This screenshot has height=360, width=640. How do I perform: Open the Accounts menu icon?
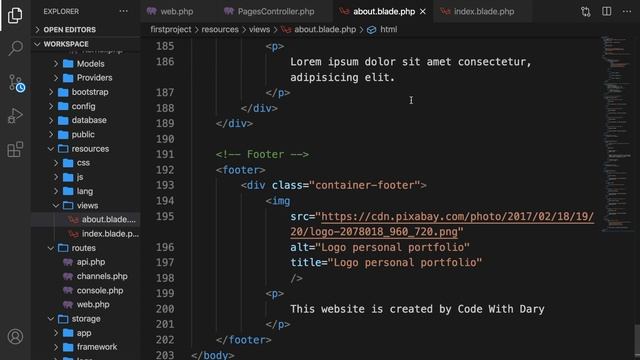tap(16, 336)
